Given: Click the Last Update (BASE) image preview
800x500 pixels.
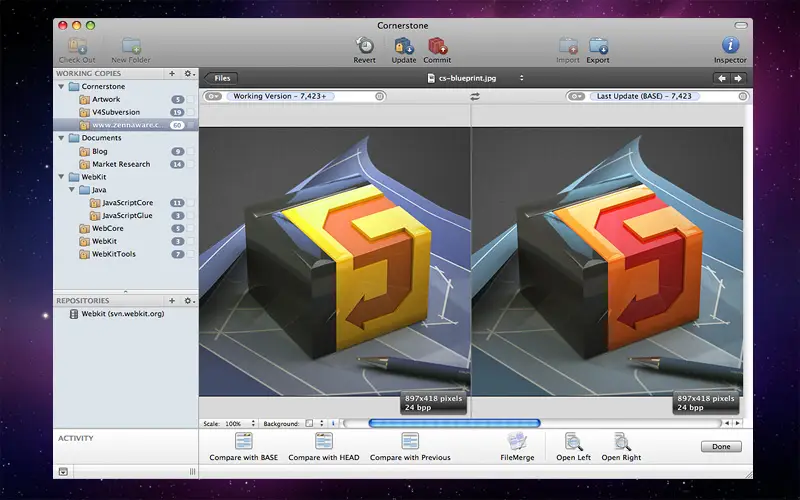Looking at the screenshot, I should (608, 262).
